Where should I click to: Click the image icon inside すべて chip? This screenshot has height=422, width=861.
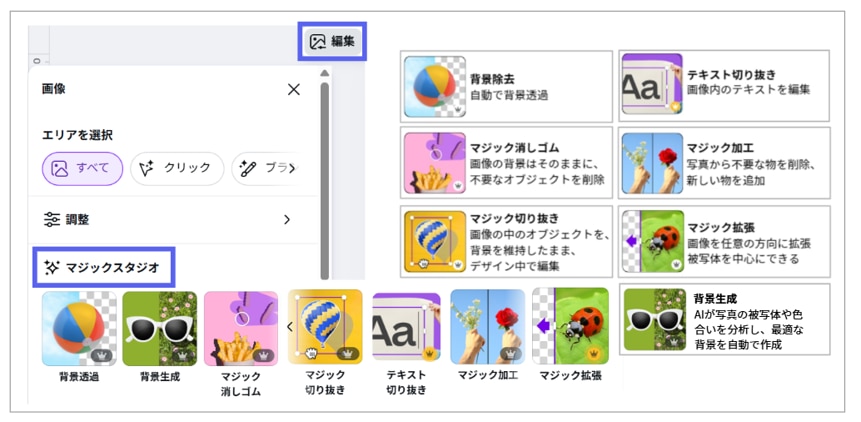[x=59, y=168]
